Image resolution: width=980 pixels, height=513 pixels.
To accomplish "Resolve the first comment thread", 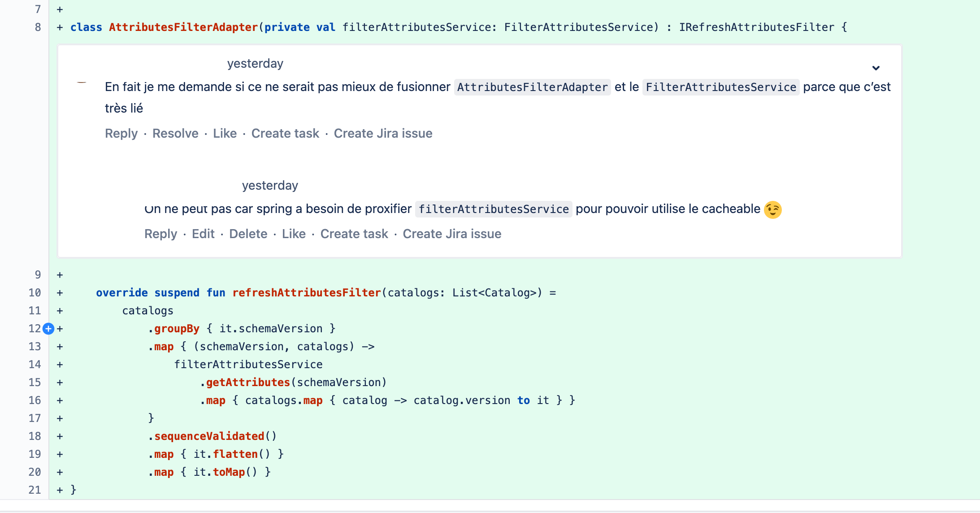I will pos(175,134).
